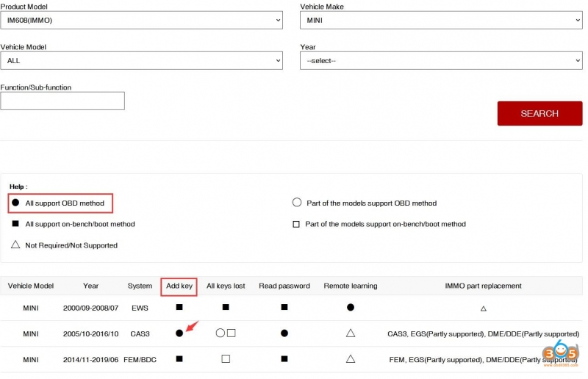Click the EWS row IMMO part replacement triangle
Viewport: 588px width, 379px height.
pos(484,308)
